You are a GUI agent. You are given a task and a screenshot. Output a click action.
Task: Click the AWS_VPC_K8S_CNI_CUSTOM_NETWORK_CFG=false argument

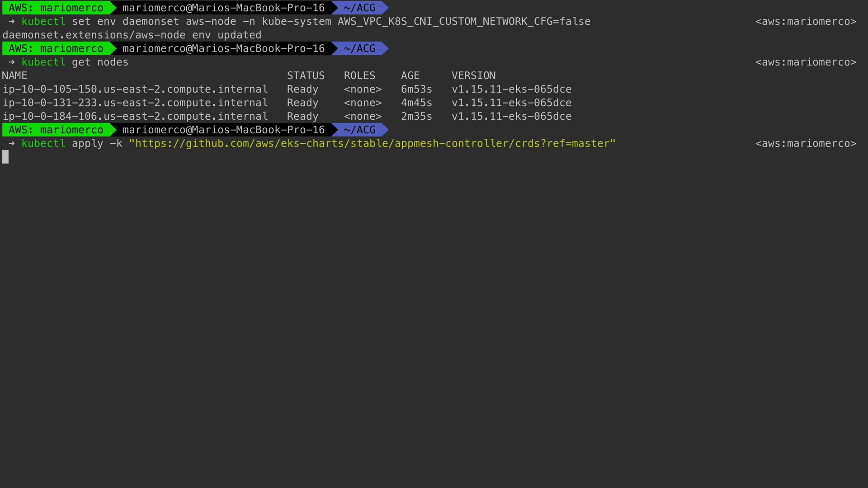click(464, 22)
